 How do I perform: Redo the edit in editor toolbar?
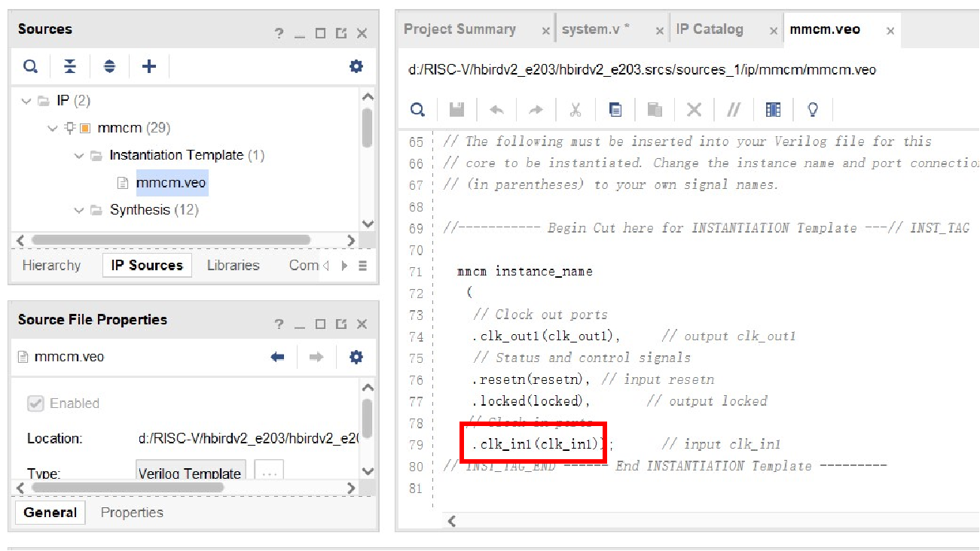[x=536, y=110]
